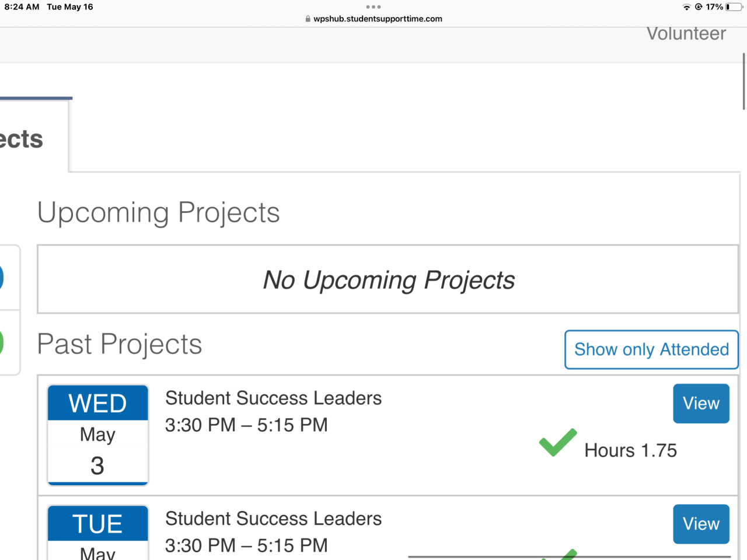View the Wednesday May 3 project

point(701,404)
